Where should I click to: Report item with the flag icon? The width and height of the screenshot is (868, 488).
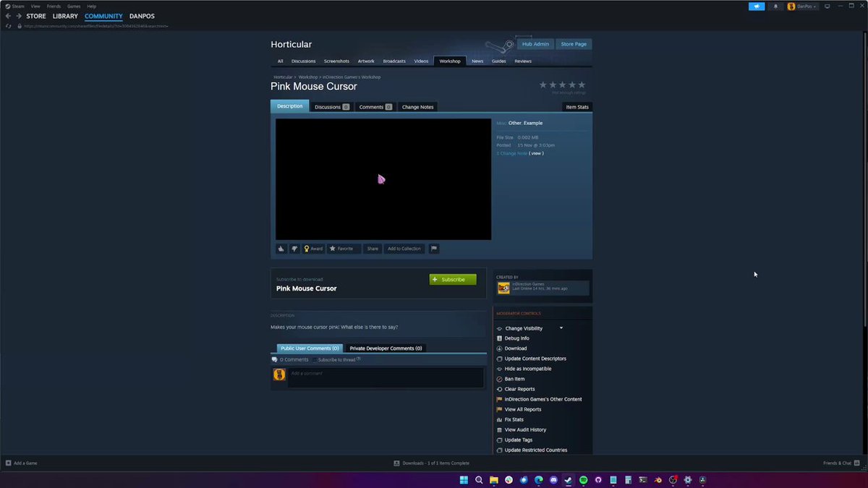[x=434, y=249]
